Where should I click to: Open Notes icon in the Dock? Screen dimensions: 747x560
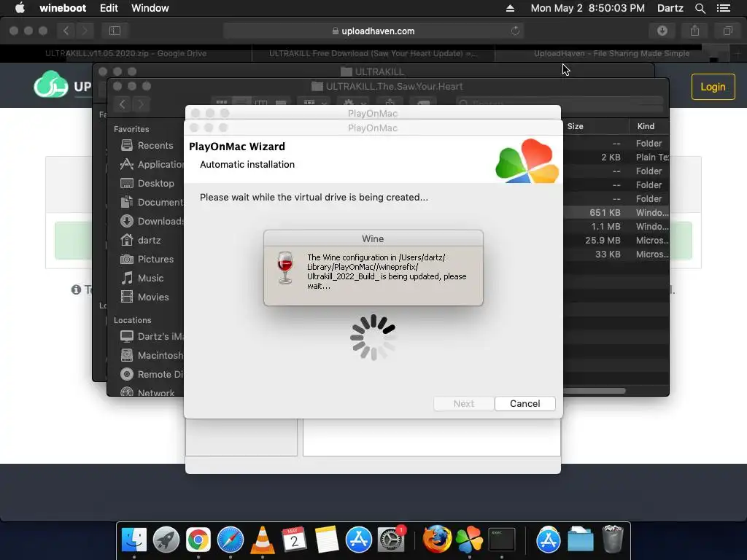pos(326,540)
